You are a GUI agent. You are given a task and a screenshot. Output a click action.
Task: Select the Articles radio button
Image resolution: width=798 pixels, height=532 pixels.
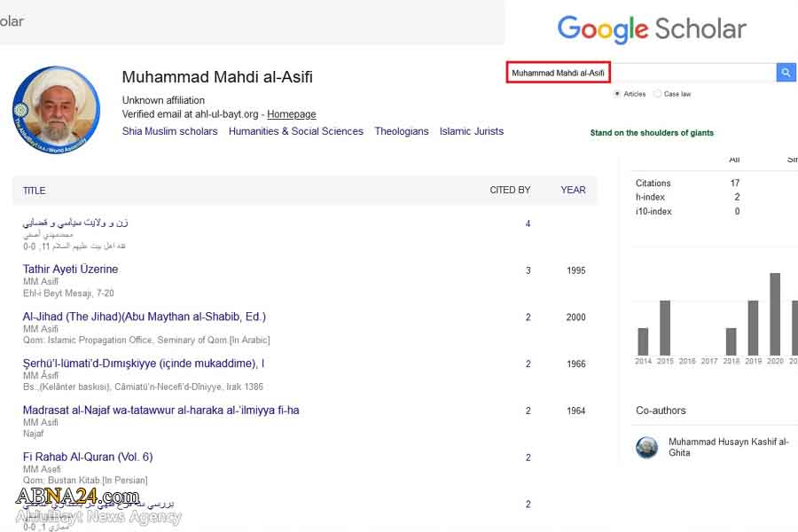[617, 94]
